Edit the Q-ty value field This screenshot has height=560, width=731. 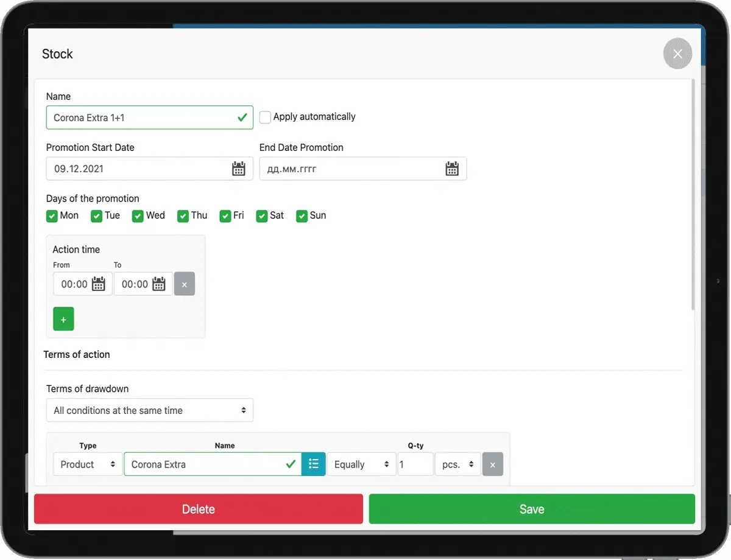point(415,464)
